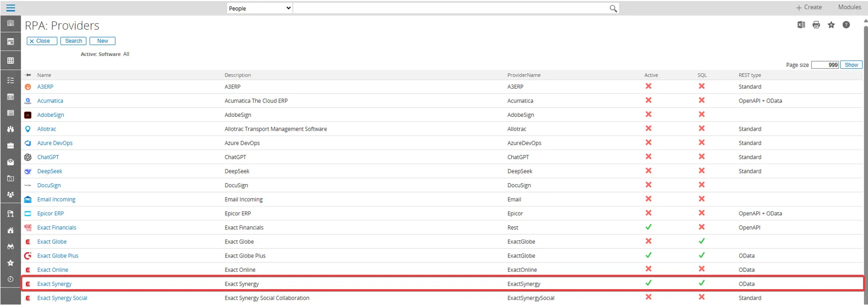Open help via question mark icon
868x305 pixels.
tap(846, 25)
